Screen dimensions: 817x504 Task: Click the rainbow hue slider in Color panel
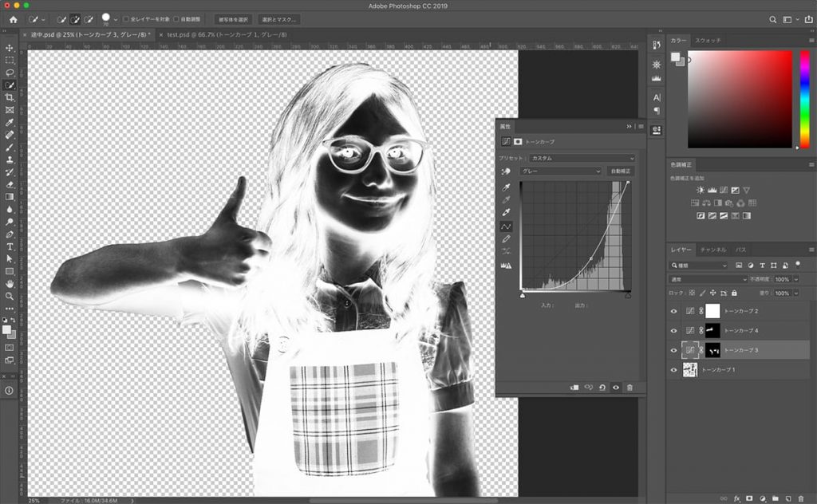[804, 100]
